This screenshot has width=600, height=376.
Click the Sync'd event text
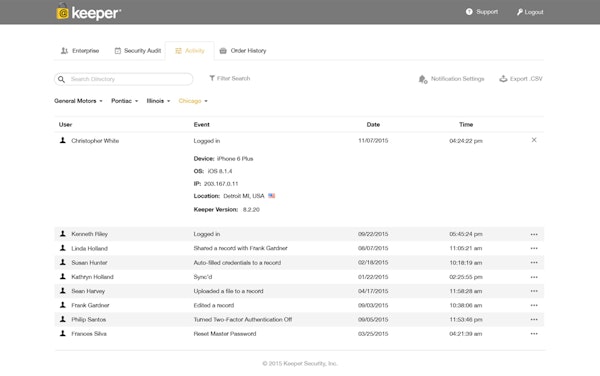pyautogui.click(x=203, y=277)
